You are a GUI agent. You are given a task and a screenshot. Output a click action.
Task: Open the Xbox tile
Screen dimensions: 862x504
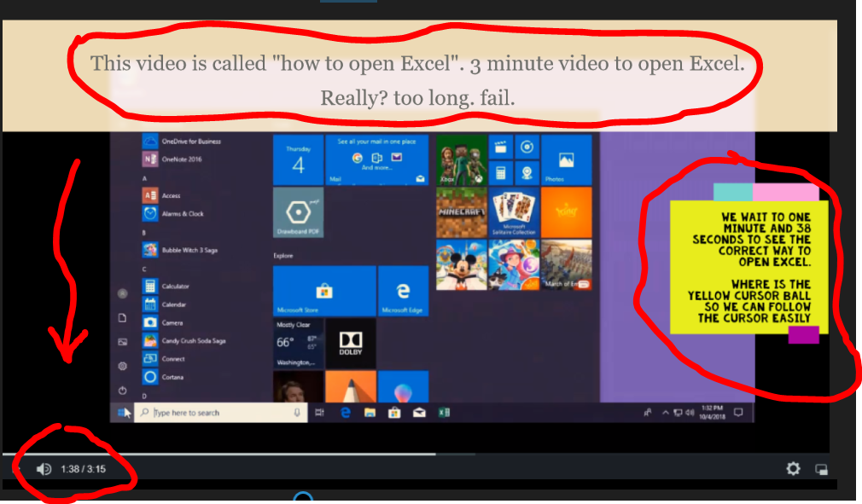[x=462, y=159]
